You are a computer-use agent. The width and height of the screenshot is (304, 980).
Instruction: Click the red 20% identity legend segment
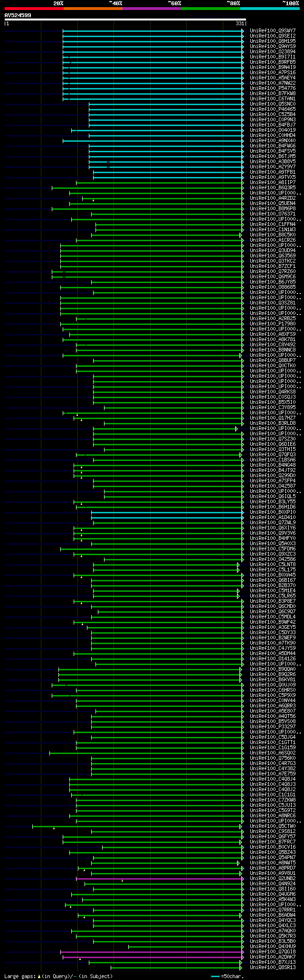coord(34,9)
